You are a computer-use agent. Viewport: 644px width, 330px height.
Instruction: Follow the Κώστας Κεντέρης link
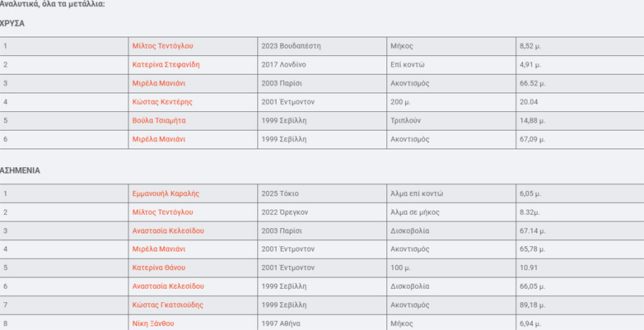tap(162, 102)
